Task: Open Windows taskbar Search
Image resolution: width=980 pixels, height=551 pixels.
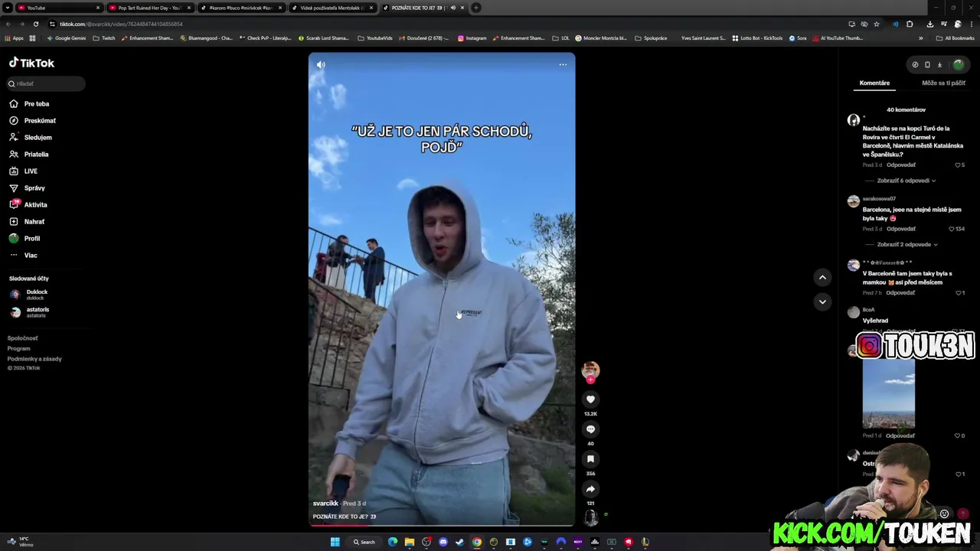Action: tap(364, 542)
